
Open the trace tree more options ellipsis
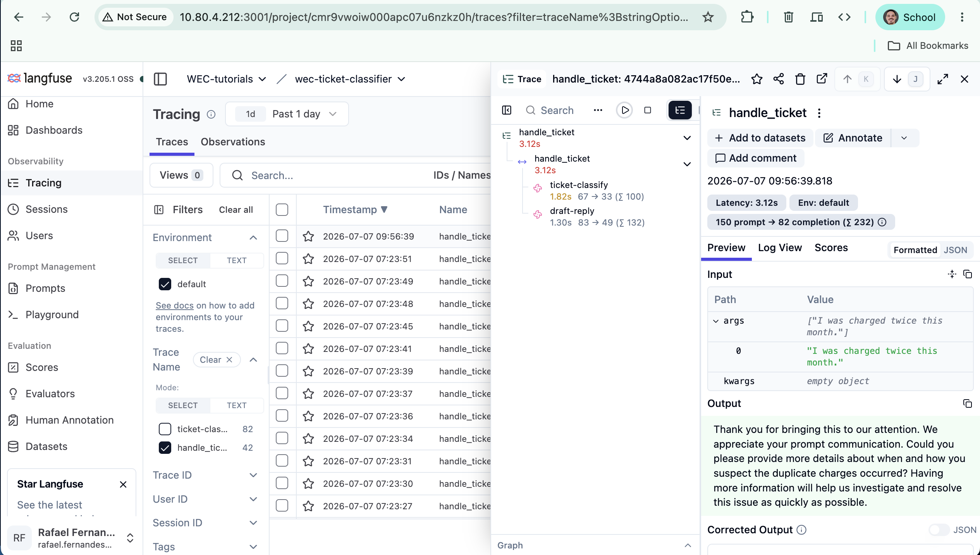pos(598,110)
